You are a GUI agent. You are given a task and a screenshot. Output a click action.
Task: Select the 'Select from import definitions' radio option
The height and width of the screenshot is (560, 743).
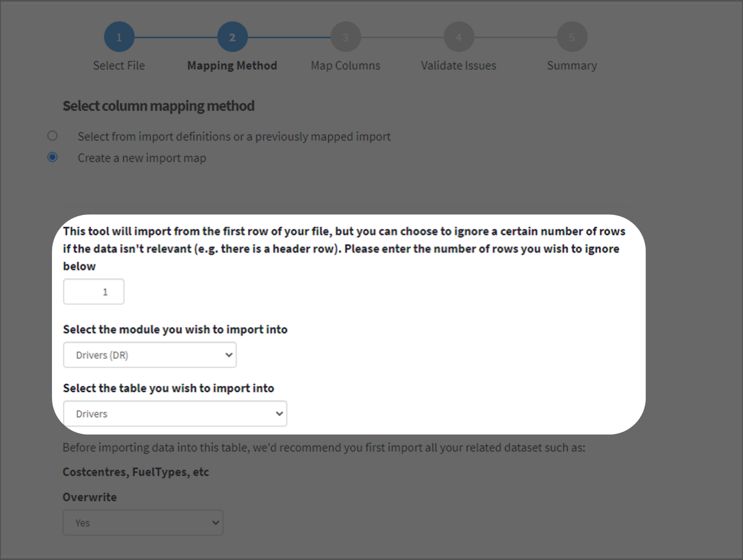click(53, 136)
